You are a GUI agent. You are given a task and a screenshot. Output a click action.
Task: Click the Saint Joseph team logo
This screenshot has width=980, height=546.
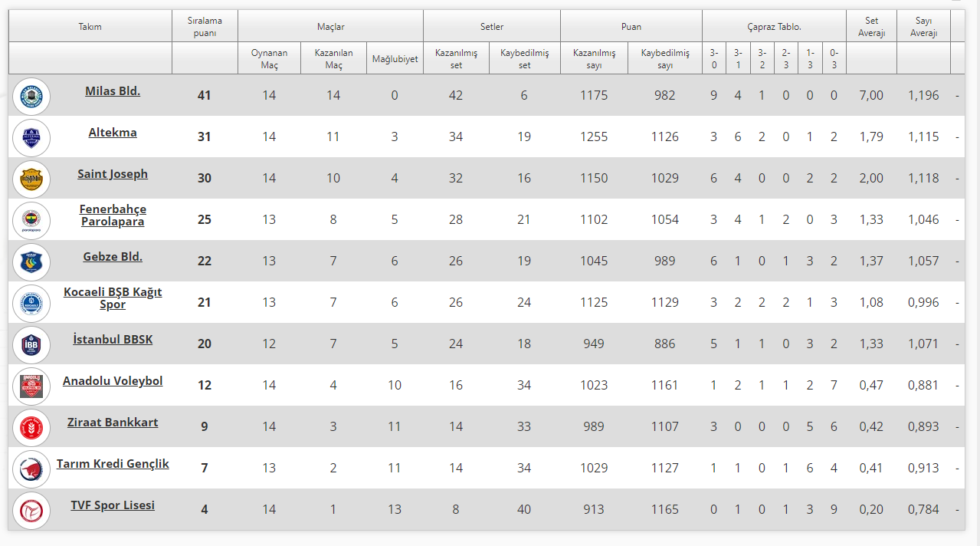point(31,179)
